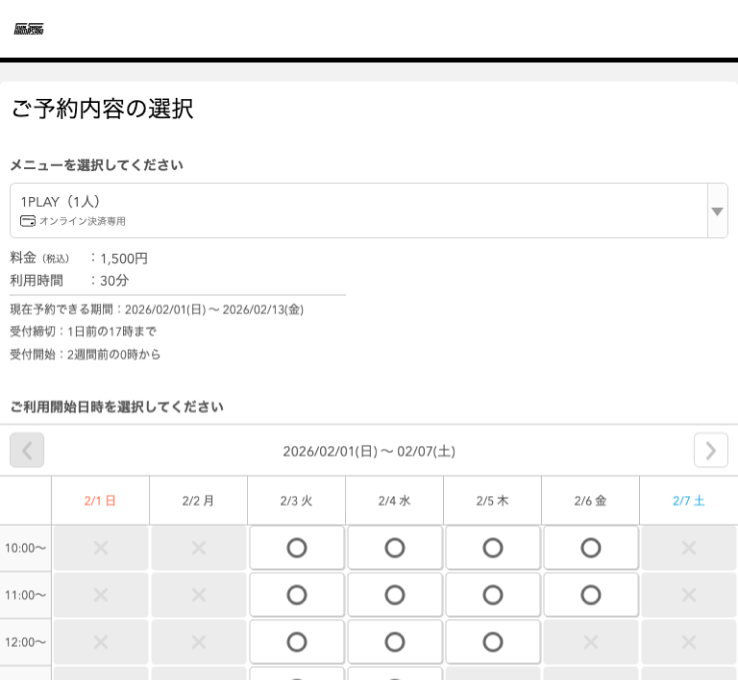Viewport: 738px width, 680px height.
Task: Click the ご利用開始日時を選択してください label
Action: pyautogui.click(x=117, y=407)
